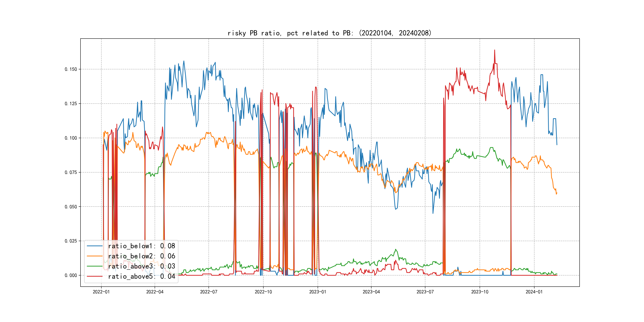Click the 2022-01 x-axis tick label
Viewport: 644px width, 322px height.
click(101, 292)
